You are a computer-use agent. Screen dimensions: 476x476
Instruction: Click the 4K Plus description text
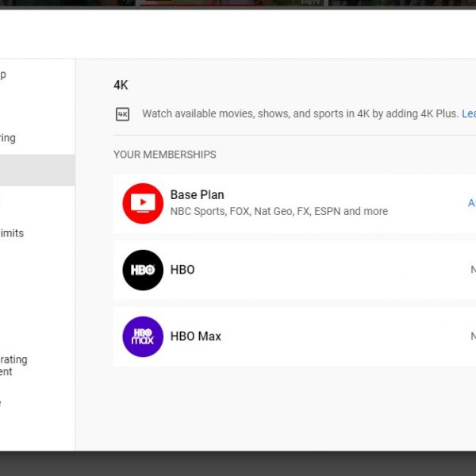(x=300, y=114)
